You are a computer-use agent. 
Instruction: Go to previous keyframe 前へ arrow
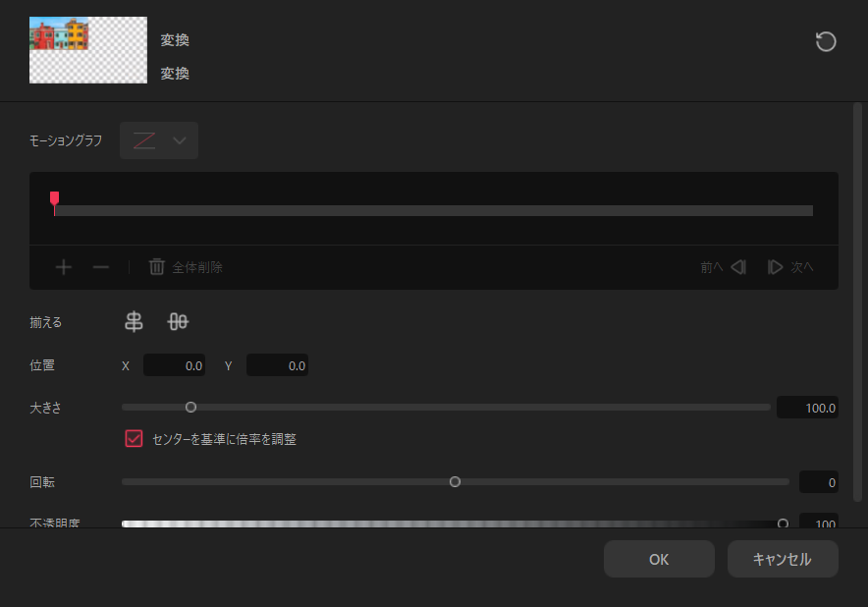point(738,267)
